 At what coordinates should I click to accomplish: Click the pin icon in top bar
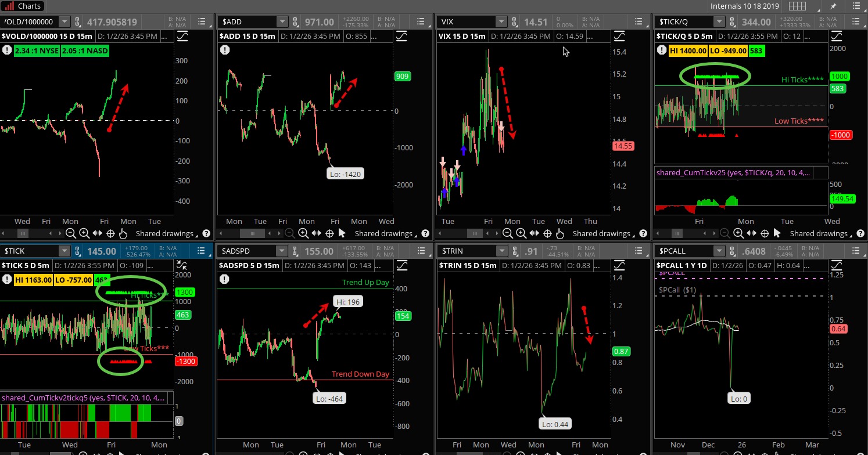pos(834,6)
